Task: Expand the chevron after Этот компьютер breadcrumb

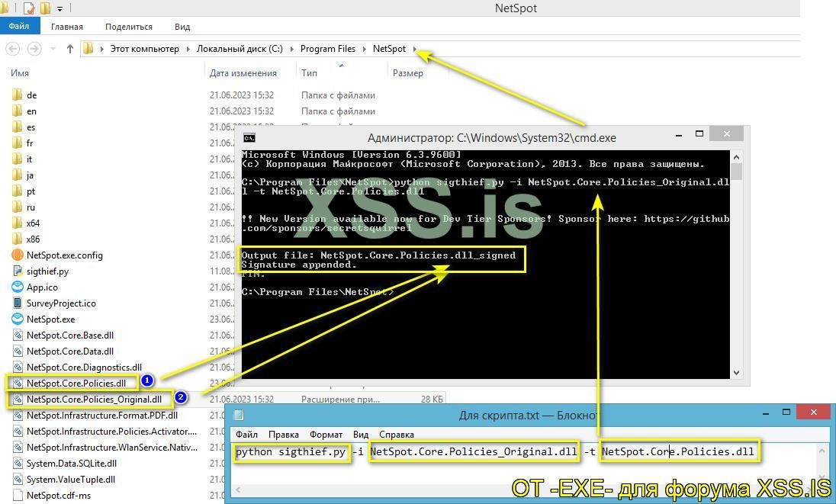Action: (188, 49)
